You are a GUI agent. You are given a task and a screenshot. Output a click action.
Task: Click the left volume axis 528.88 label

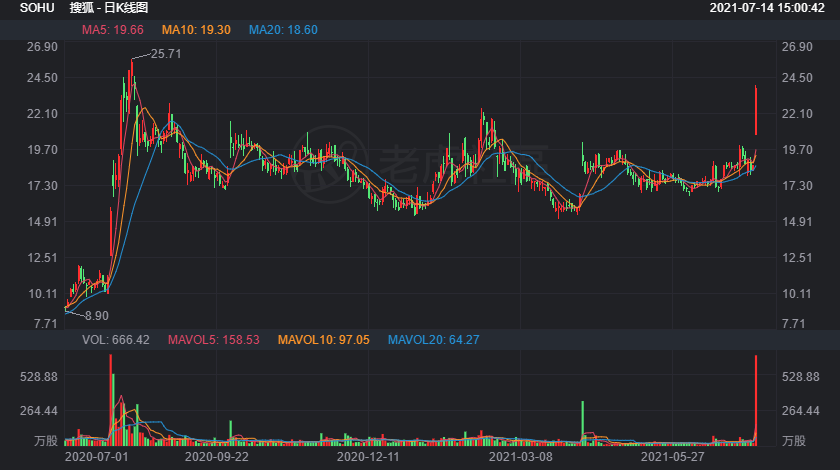tap(39, 377)
